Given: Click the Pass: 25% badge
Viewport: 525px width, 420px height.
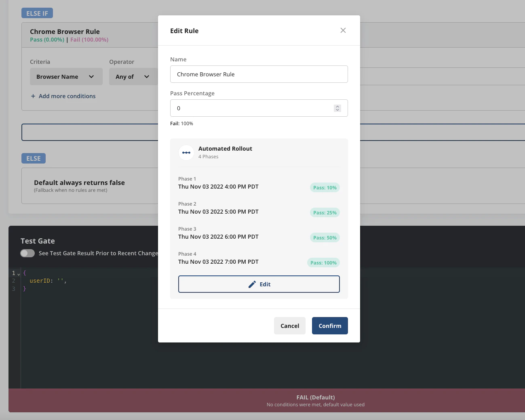Looking at the screenshot, I should (325, 213).
